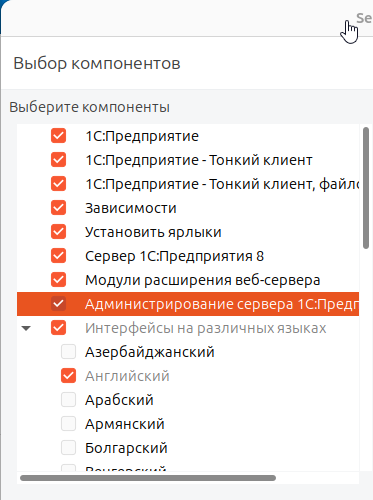The width and height of the screenshot is (373, 500).
Task: Uncheck Установить ярлыки checkbox
Action: click(58, 232)
